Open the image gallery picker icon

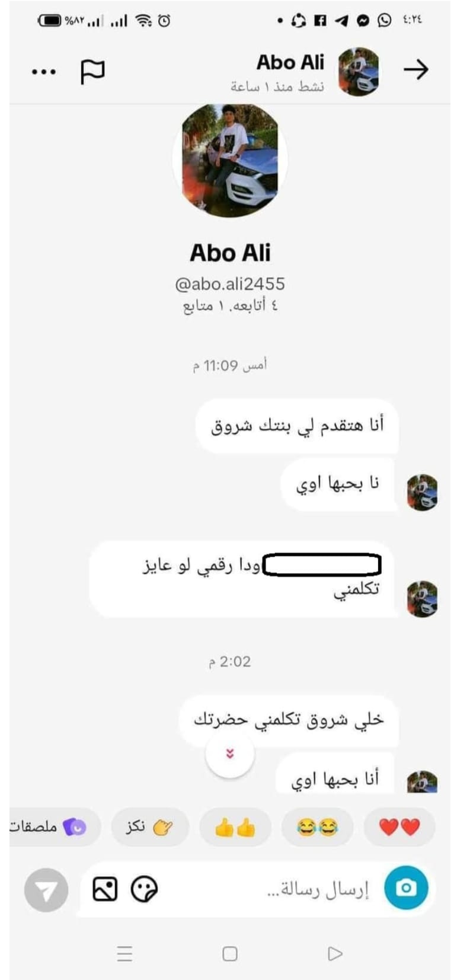click(105, 889)
